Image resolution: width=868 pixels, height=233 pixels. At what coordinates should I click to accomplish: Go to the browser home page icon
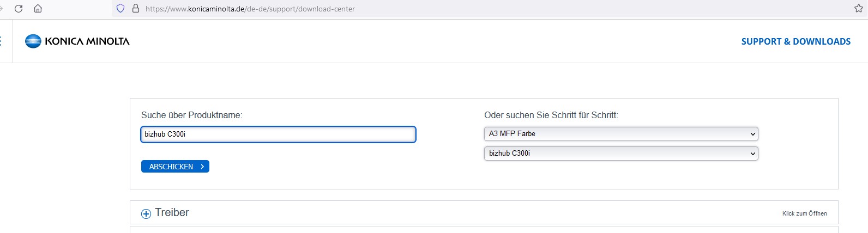[38, 9]
